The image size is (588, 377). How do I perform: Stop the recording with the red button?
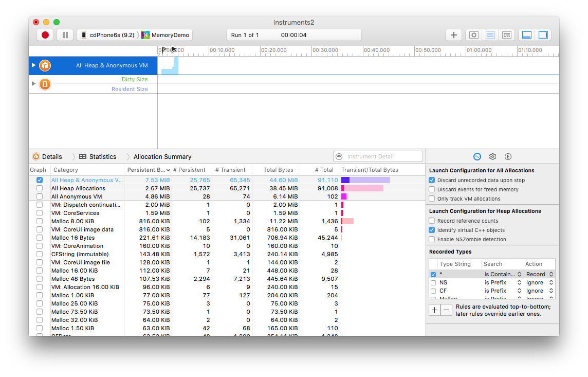[x=45, y=34]
